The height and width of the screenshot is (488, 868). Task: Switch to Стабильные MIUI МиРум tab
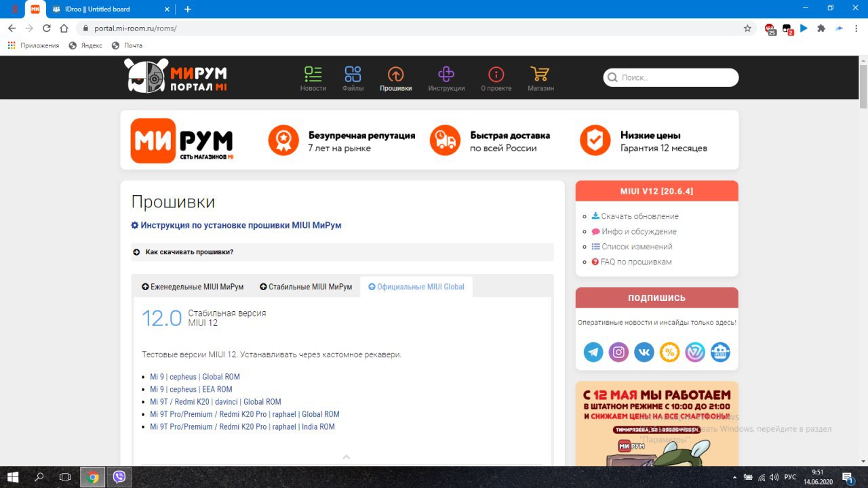(x=306, y=287)
